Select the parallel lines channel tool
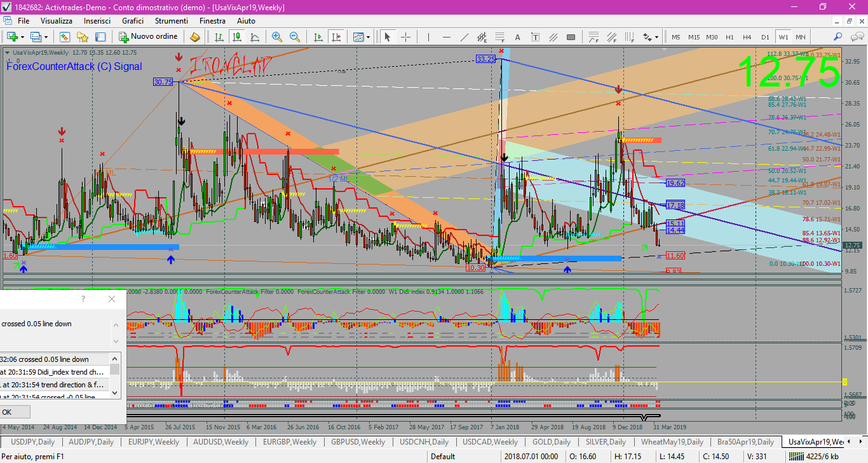 (x=553, y=37)
